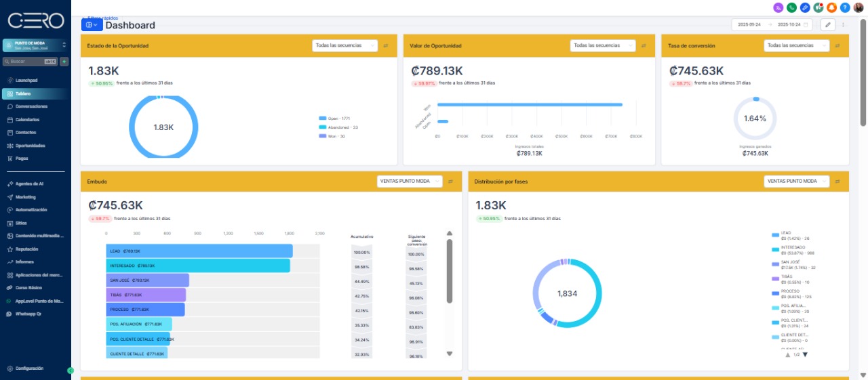
Task: Go to Oportunidades in the sidebar
Action: click(30, 145)
